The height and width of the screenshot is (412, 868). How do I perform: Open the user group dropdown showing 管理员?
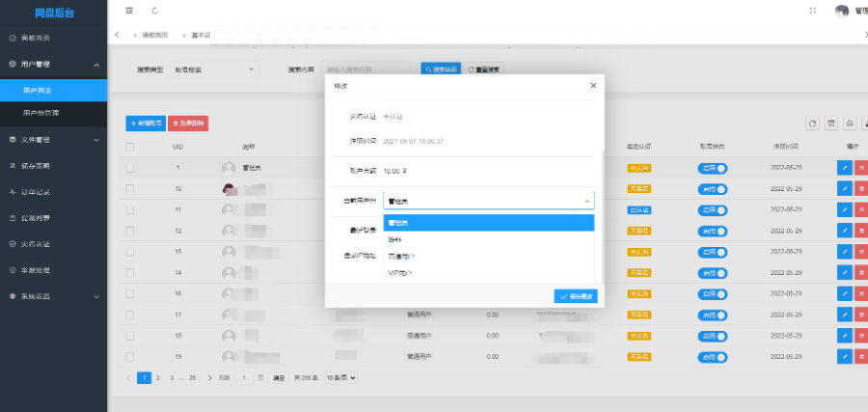pos(488,201)
